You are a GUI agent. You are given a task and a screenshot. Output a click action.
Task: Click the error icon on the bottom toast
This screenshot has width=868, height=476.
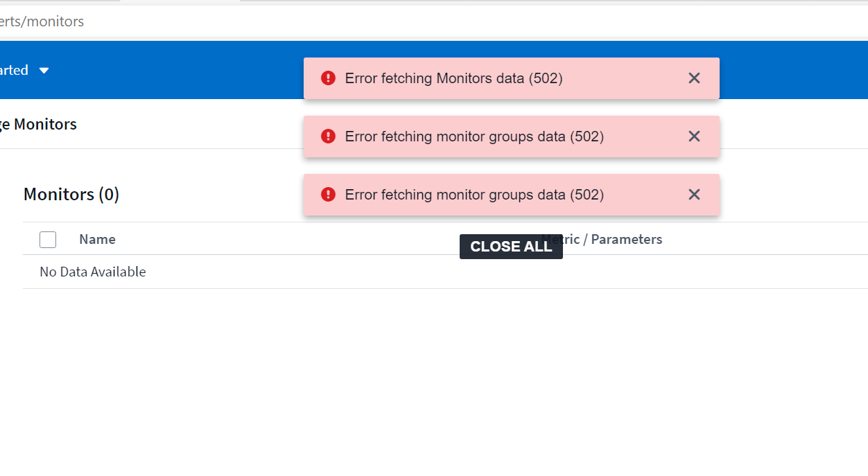(329, 195)
